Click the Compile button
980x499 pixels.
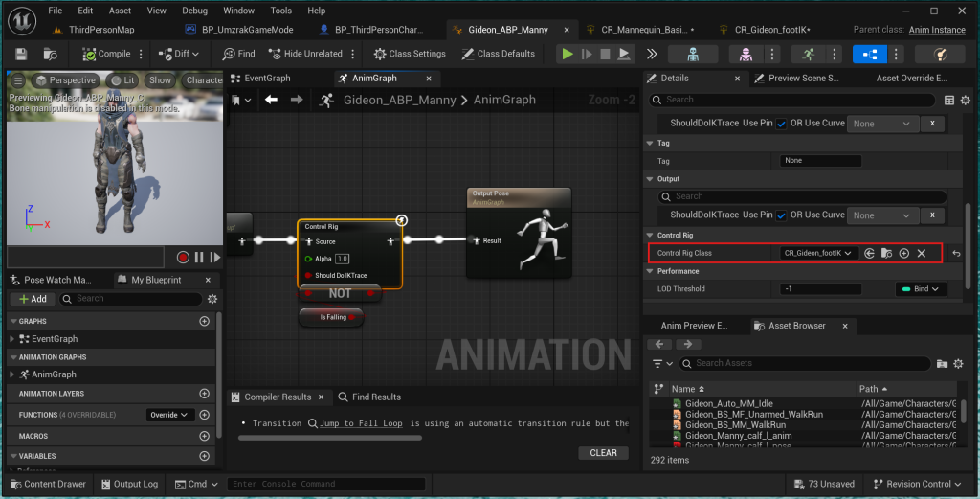pyautogui.click(x=106, y=54)
